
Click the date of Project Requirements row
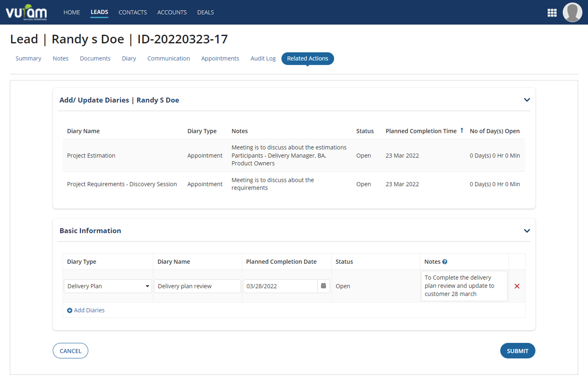pos(402,184)
